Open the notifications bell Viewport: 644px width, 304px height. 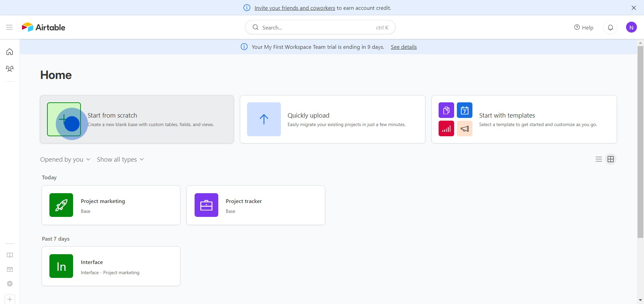(x=610, y=27)
